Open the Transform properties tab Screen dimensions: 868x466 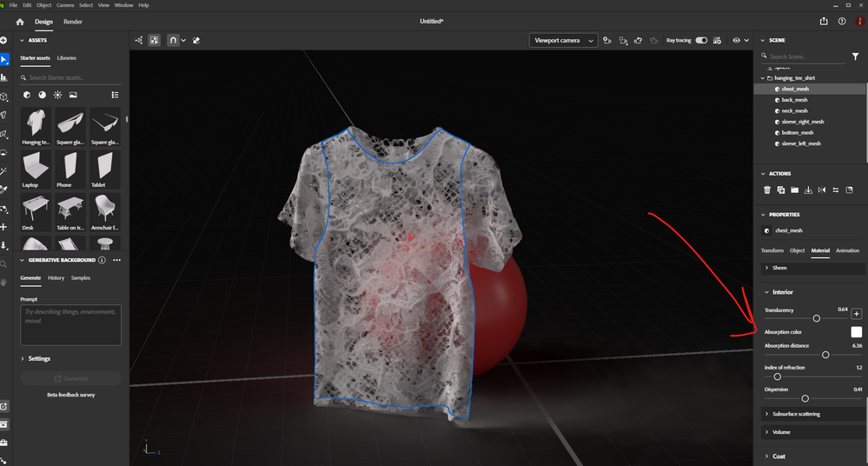pyautogui.click(x=772, y=250)
